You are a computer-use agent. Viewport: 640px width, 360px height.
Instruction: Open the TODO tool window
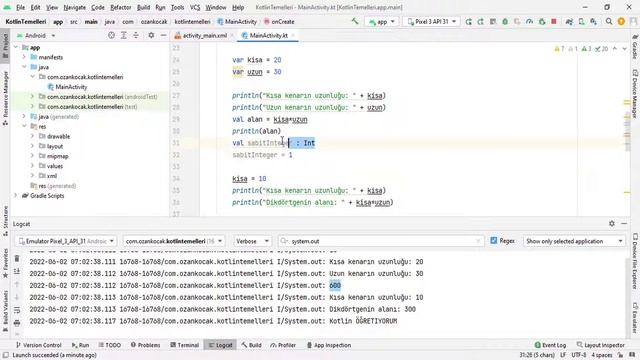(109, 345)
